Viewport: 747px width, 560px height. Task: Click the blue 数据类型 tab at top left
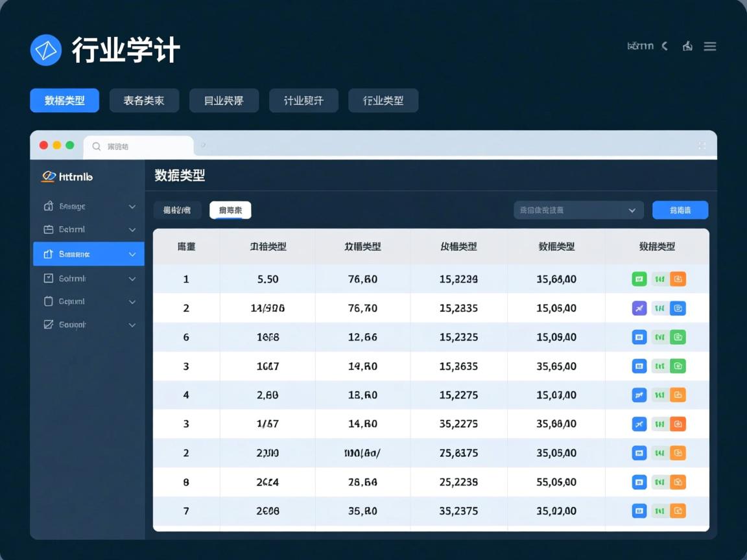point(64,100)
